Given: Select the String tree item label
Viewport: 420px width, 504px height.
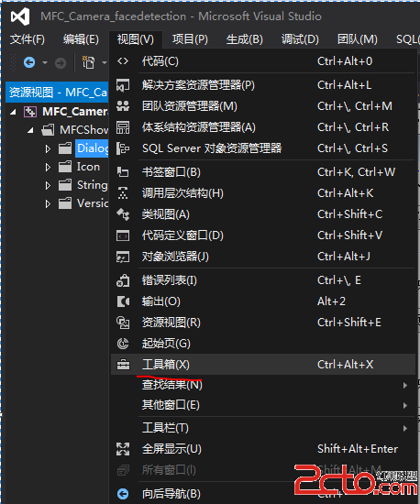Looking at the screenshot, I should coord(92,185).
